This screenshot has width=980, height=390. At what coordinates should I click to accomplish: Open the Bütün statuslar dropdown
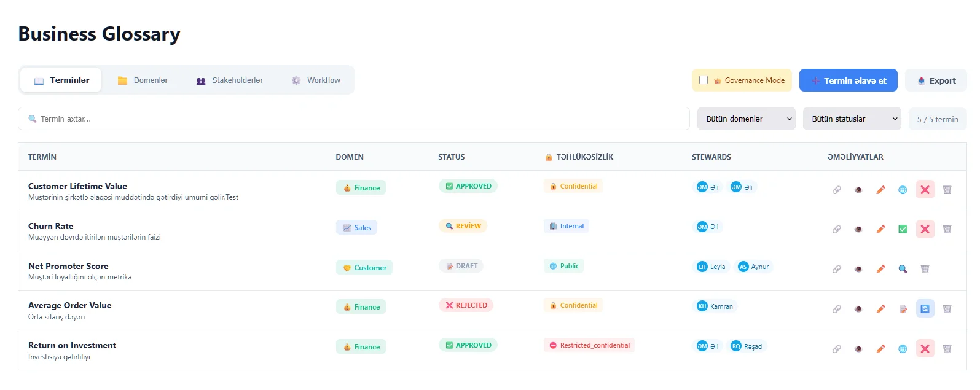point(852,119)
